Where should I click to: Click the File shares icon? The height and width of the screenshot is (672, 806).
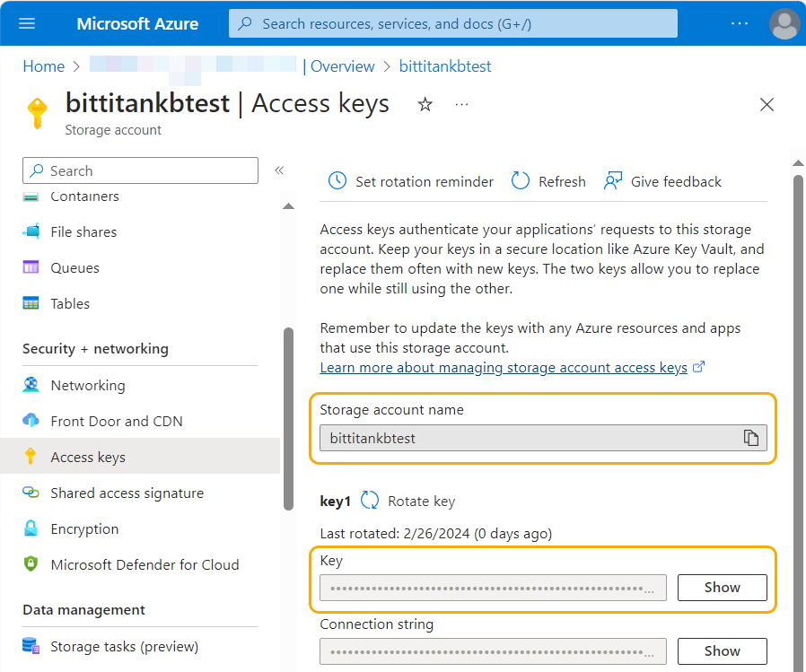31,231
